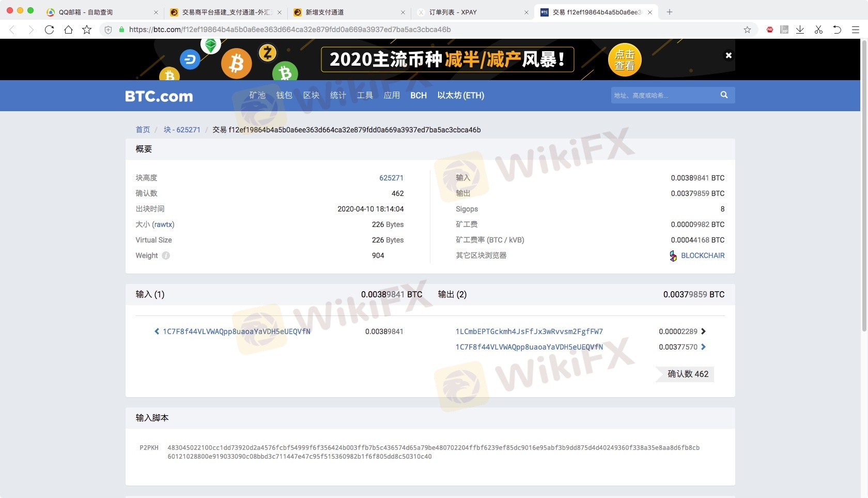
Task: Click left chevron beside input address
Action: pyautogui.click(x=157, y=331)
